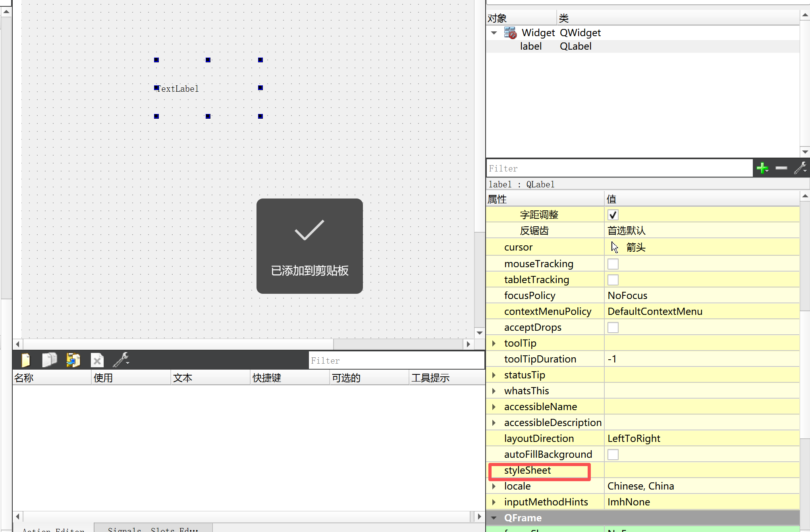Click the property editor Filter field
The width and height of the screenshot is (810, 532).
619,168
